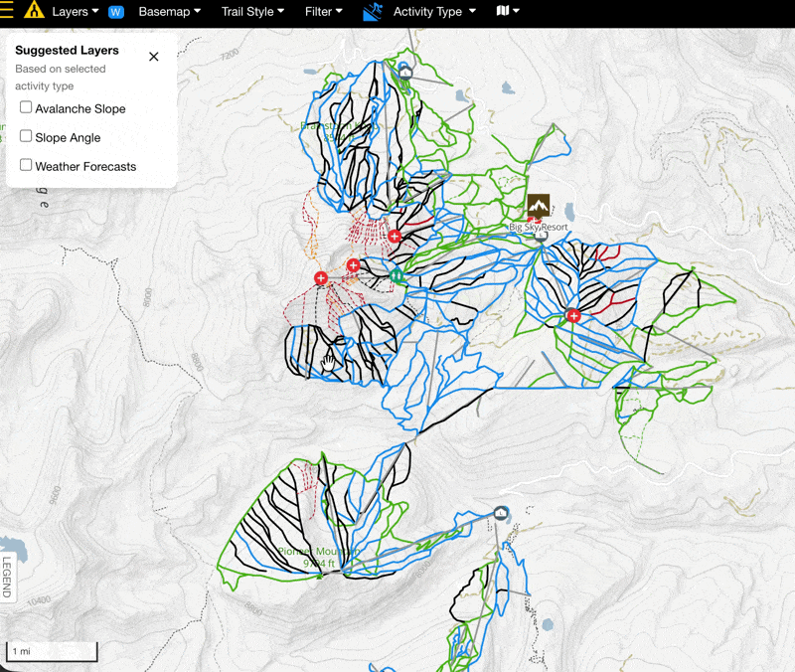Viewport: 795px width, 672px height.
Task: Click the green restroom marker icon
Action: coord(397,275)
